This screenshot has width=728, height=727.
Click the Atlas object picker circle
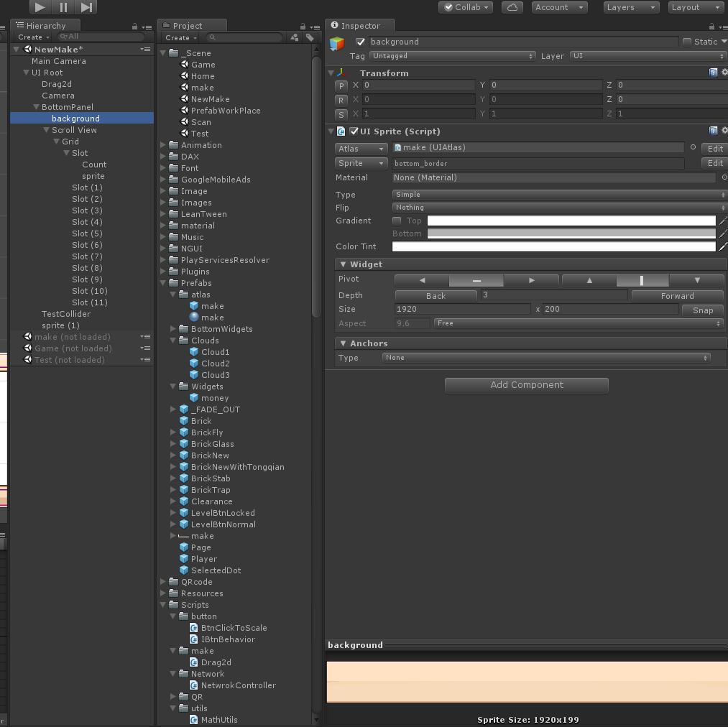coord(693,147)
